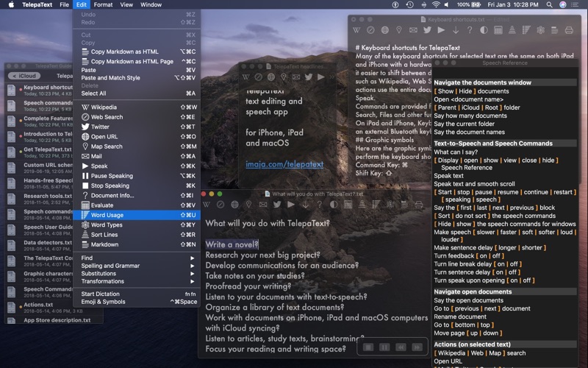Open the File menu in menu bar

click(x=64, y=4)
